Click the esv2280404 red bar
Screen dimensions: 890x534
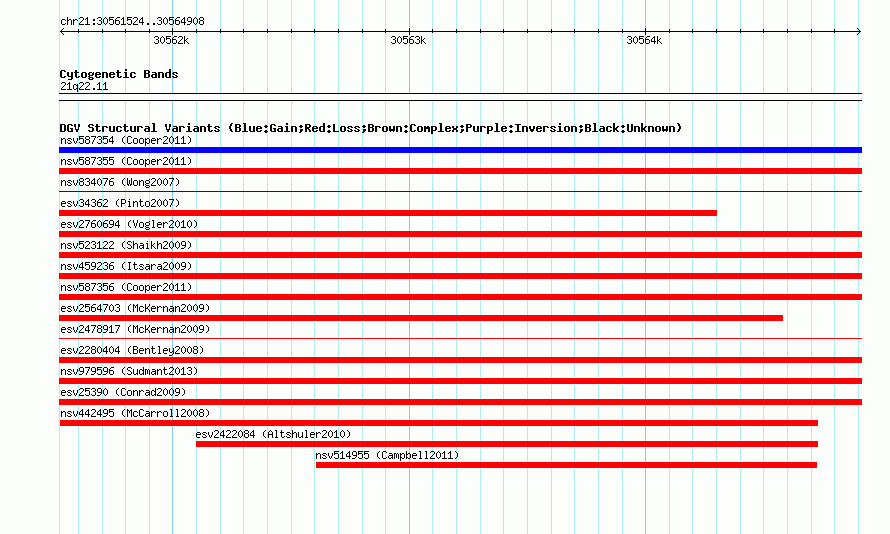[x=460, y=360]
